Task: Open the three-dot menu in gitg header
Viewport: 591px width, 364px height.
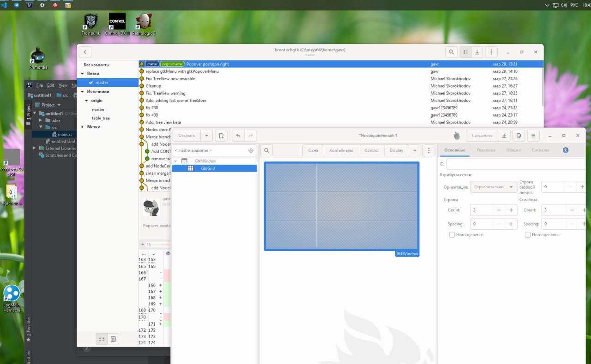Action: pyautogui.click(x=491, y=52)
